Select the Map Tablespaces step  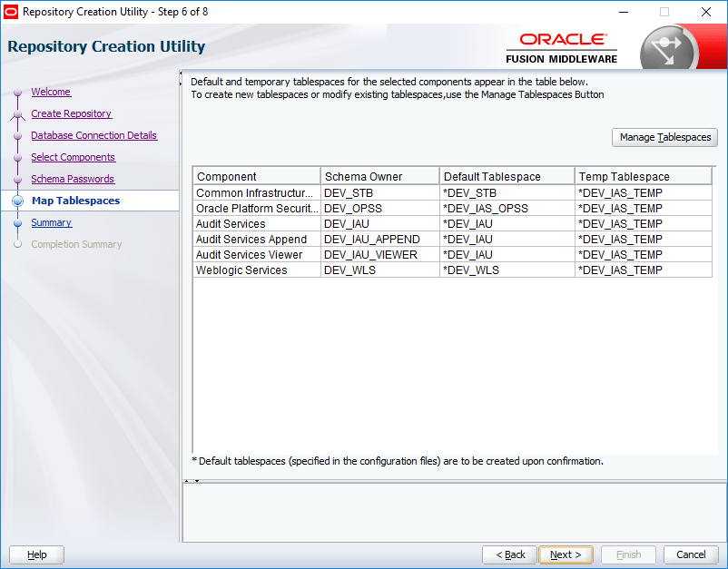(75, 201)
